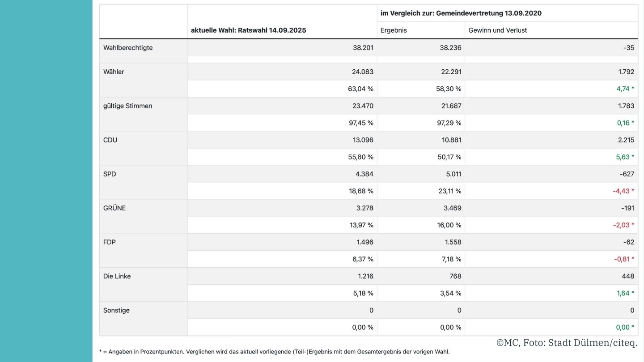The height and width of the screenshot is (362, 644).
Task: Click the 'im Vergleich zur: Gemeindevertretung 13.09.2020' header
Action: click(461, 13)
